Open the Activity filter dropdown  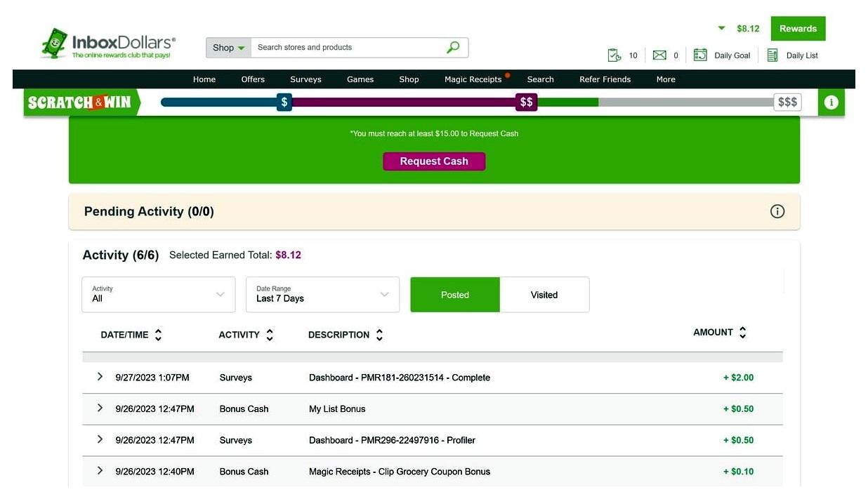[x=159, y=294]
